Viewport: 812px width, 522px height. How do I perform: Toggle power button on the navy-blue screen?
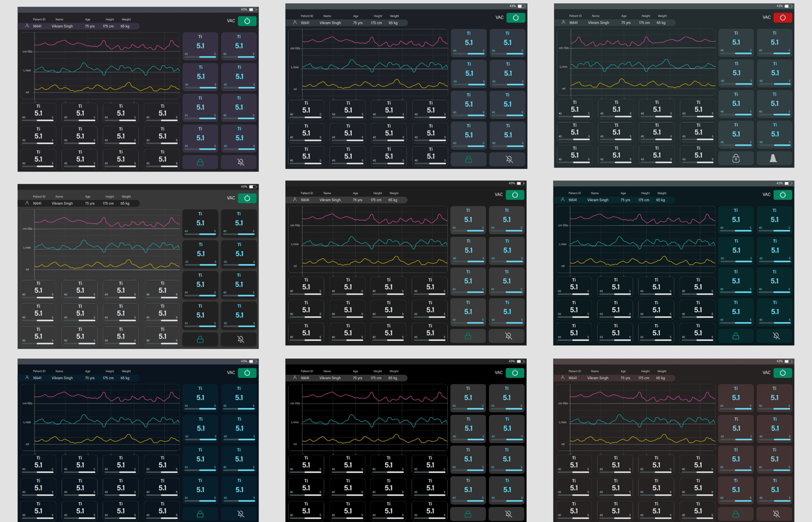tap(247, 373)
